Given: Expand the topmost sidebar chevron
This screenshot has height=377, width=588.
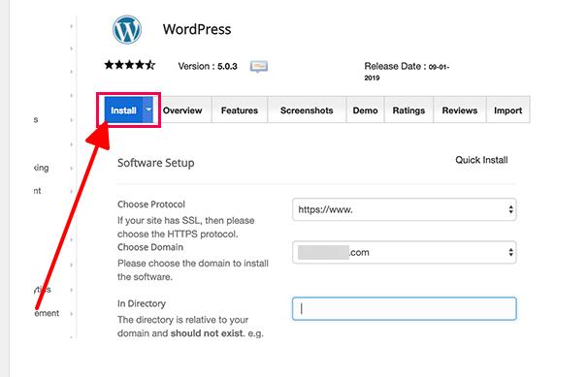Looking at the screenshot, I should pyautogui.click(x=71, y=26).
